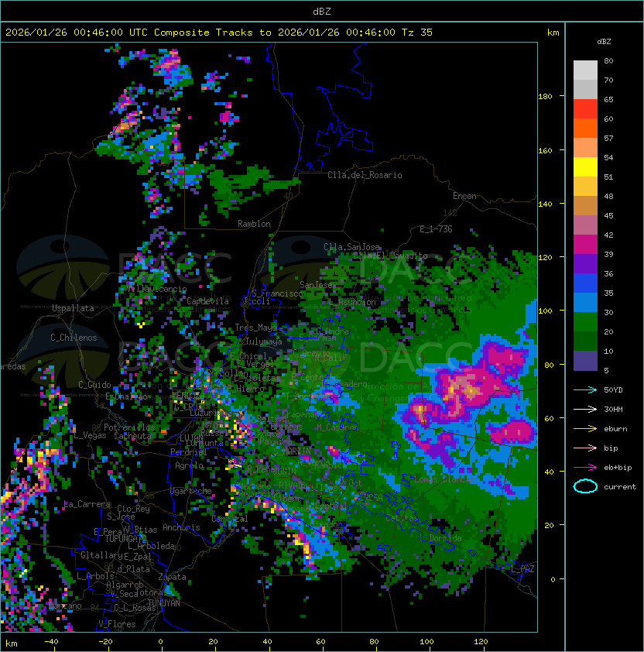Click the cyan 'current' ellipse in legend
644x652 pixels.
[x=585, y=486]
